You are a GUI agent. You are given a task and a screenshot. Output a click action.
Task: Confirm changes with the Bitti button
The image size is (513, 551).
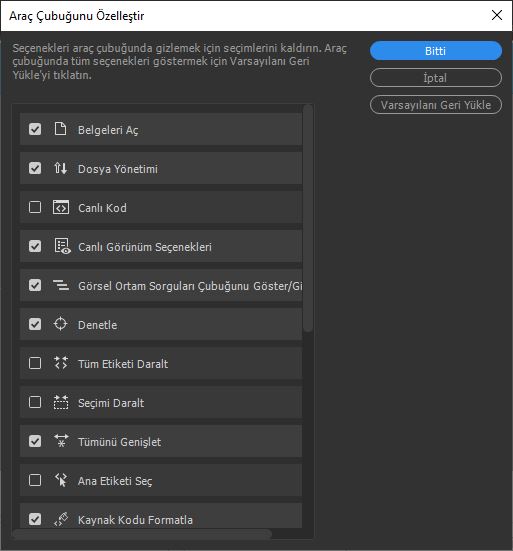pos(436,51)
